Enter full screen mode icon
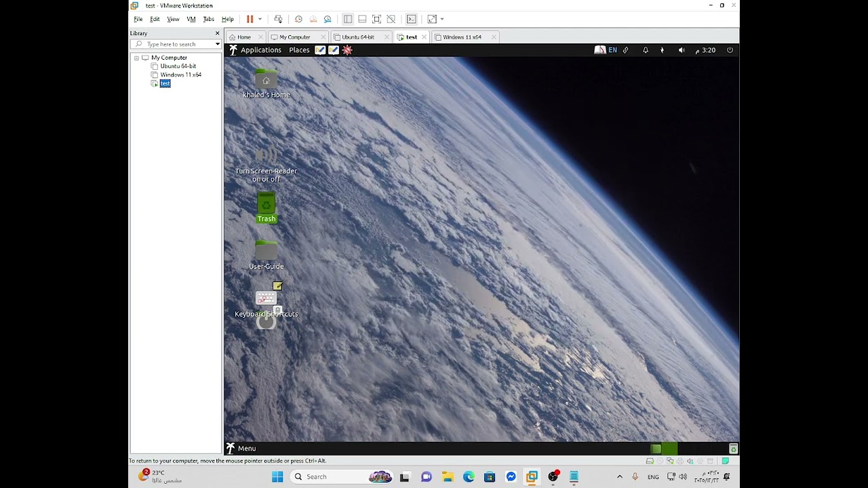This screenshot has width=868, height=488. [x=376, y=19]
